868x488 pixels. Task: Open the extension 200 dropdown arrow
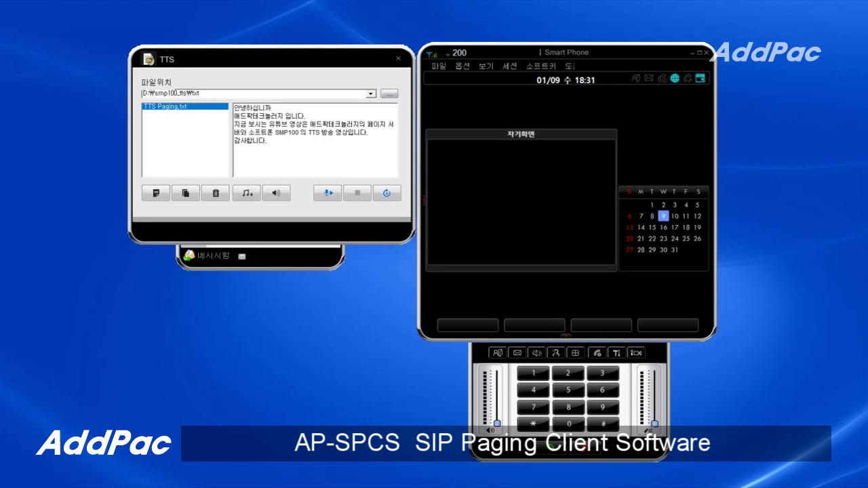point(448,54)
